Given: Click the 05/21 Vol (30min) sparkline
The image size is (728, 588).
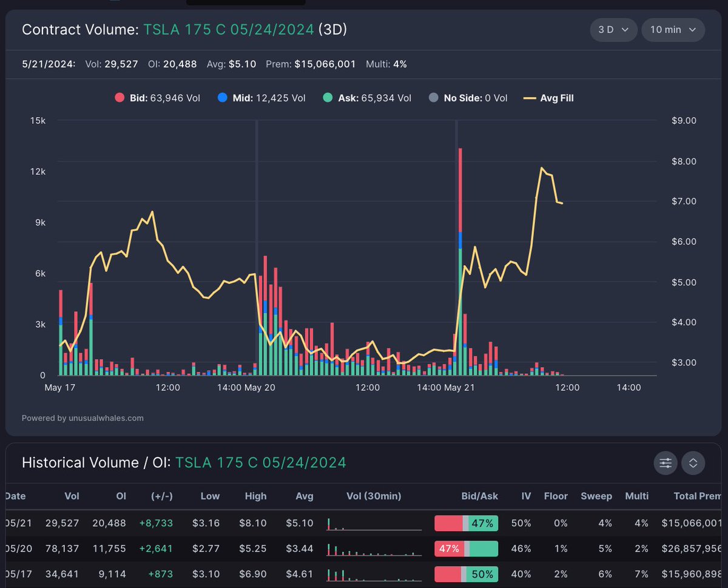Looking at the screenshot, I should pos(374,524).
